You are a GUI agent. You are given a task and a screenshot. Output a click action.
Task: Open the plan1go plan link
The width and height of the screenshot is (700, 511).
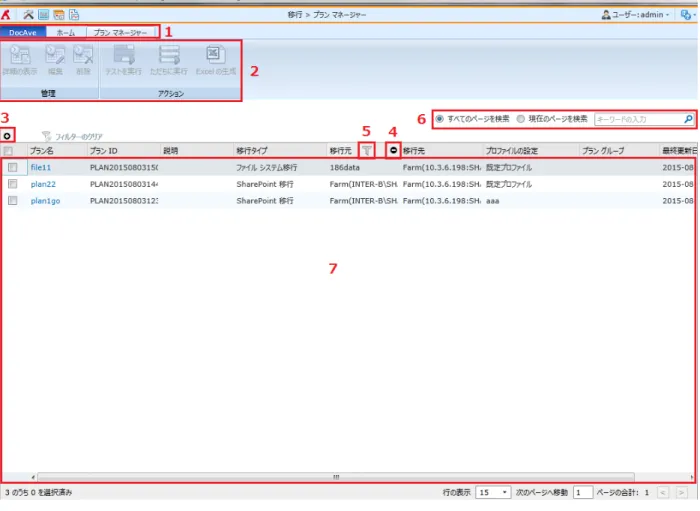pyautogui.click(x=45, y=201)
